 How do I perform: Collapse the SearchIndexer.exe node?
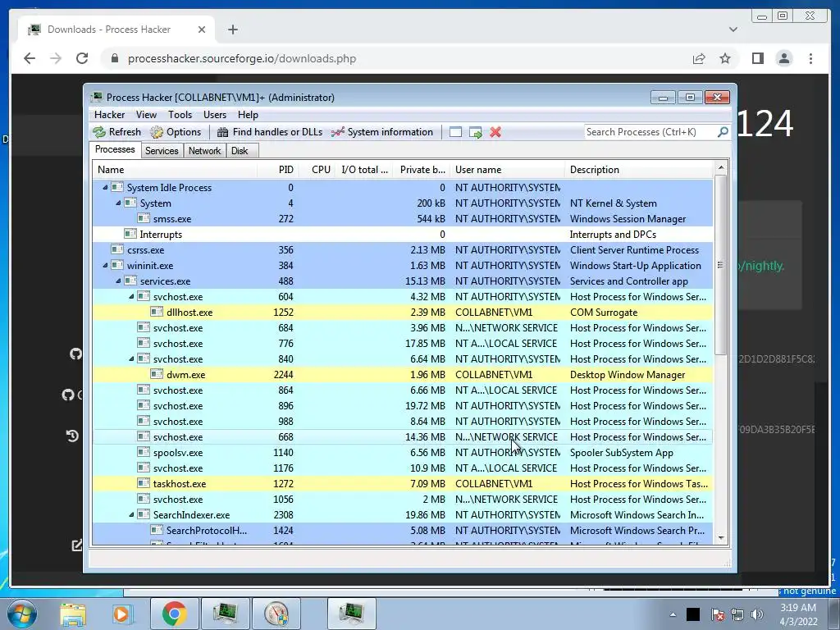(x=131, y=514)
